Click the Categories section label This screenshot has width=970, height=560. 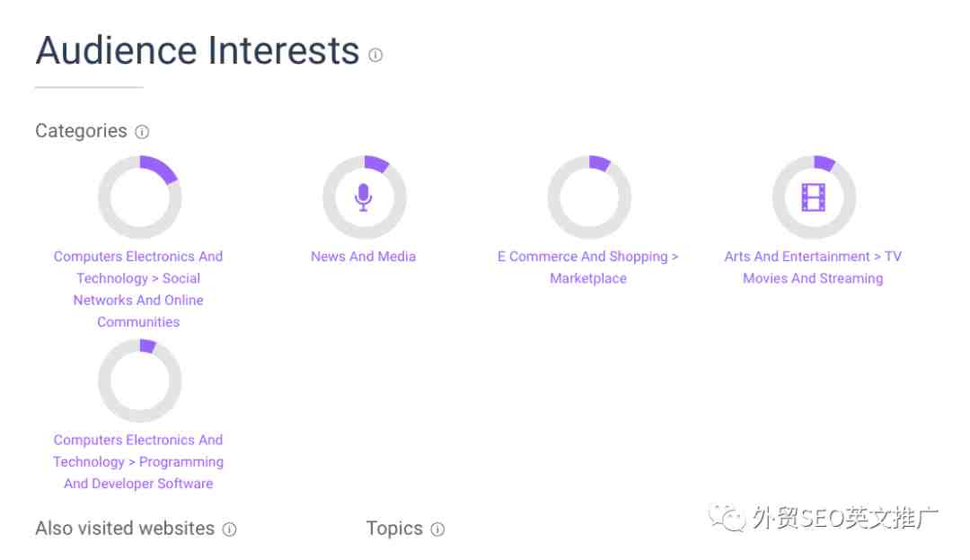tap(81, 131)
